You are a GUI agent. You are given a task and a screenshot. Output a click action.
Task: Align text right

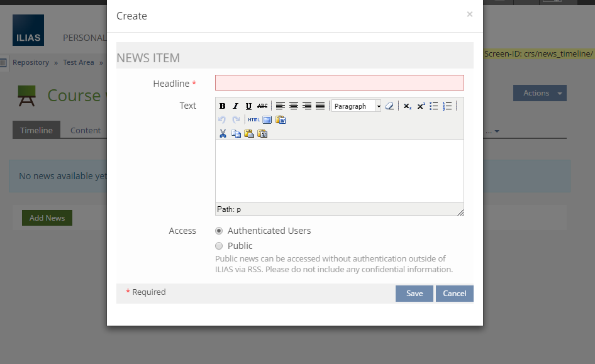tap(306, 106)
